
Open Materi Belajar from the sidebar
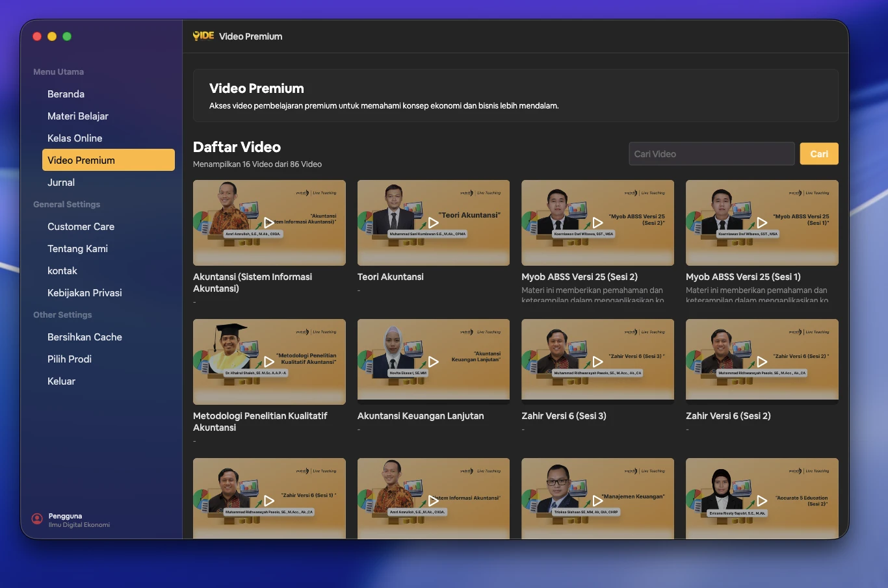[x=77, y=116]
